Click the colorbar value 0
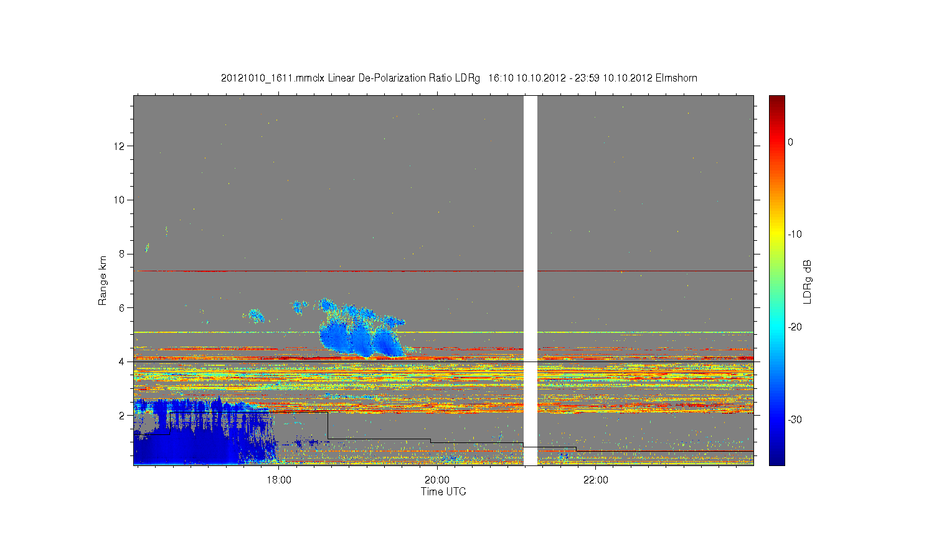Viewport: 934px width, 560px height. coord(791,142)
